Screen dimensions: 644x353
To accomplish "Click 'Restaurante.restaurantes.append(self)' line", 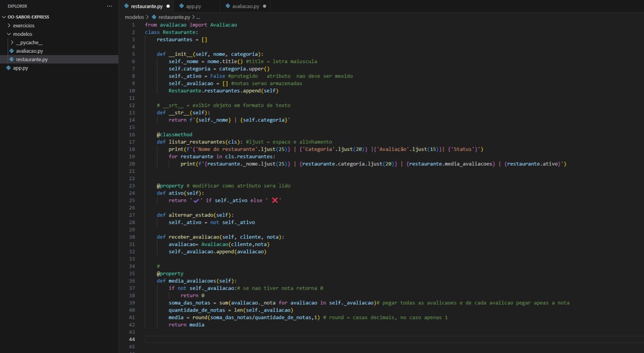I will (223, 91).
